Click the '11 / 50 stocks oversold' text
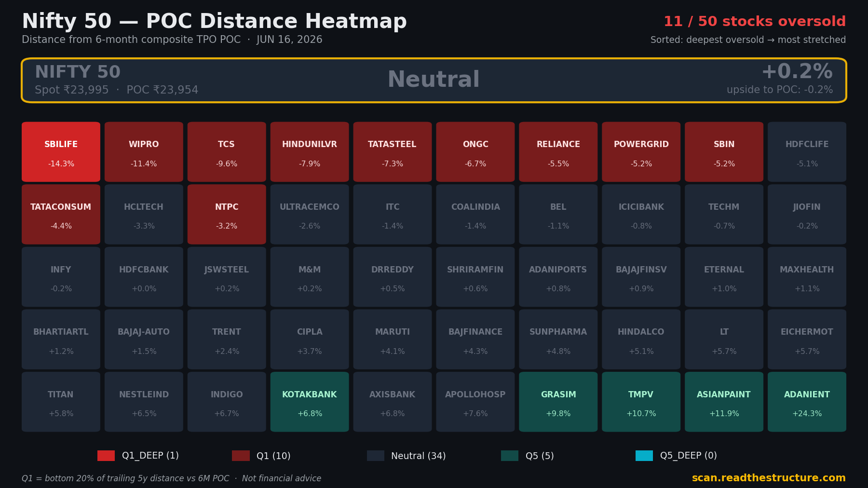Image resolution: width=868 pixels, height=488 pixels. point(755,22)
